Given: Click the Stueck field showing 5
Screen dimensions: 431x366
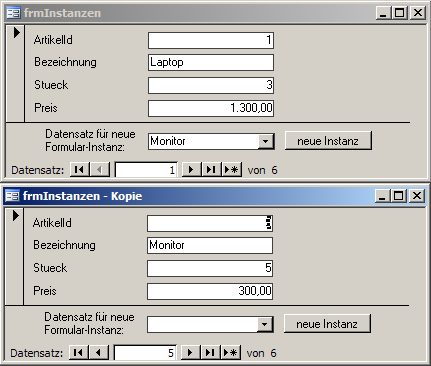Looking at the screenshot, I should (x=210, y=268).
